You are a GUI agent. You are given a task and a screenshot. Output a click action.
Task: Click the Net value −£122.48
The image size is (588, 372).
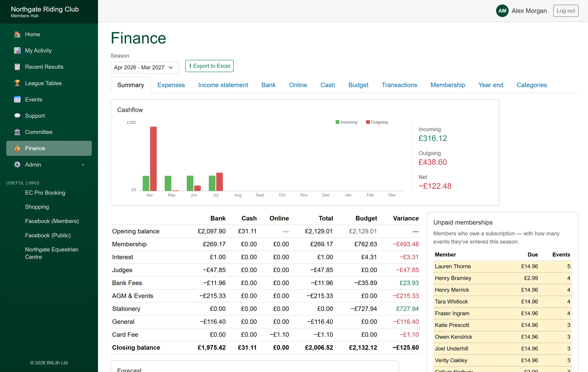(x=435, y=186)
